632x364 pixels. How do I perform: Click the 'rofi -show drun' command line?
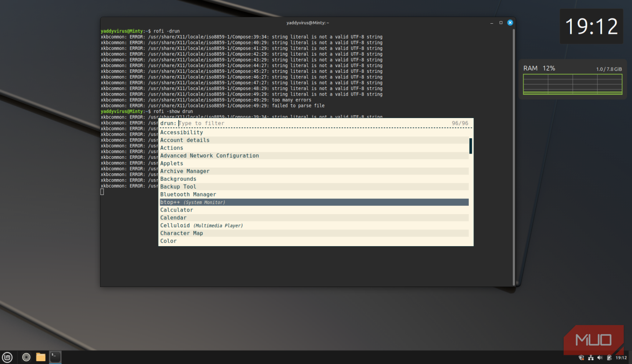[173, 111]
